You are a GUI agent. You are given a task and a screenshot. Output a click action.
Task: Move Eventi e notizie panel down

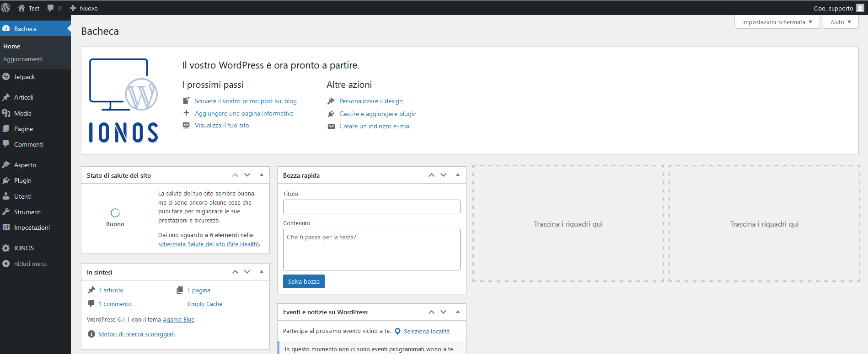[x=444, y=312]
